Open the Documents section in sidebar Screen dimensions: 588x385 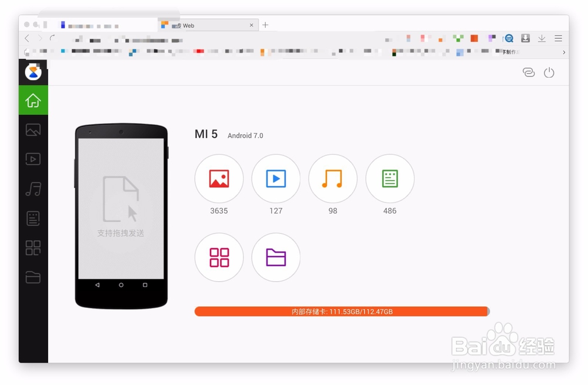(33, 218)
